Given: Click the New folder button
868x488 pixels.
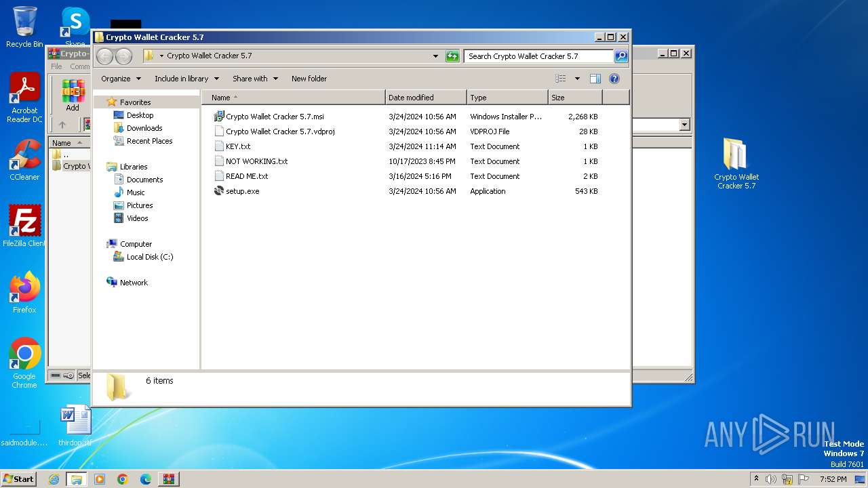Looking at the screenshot, I should click(x=309, y=79).
